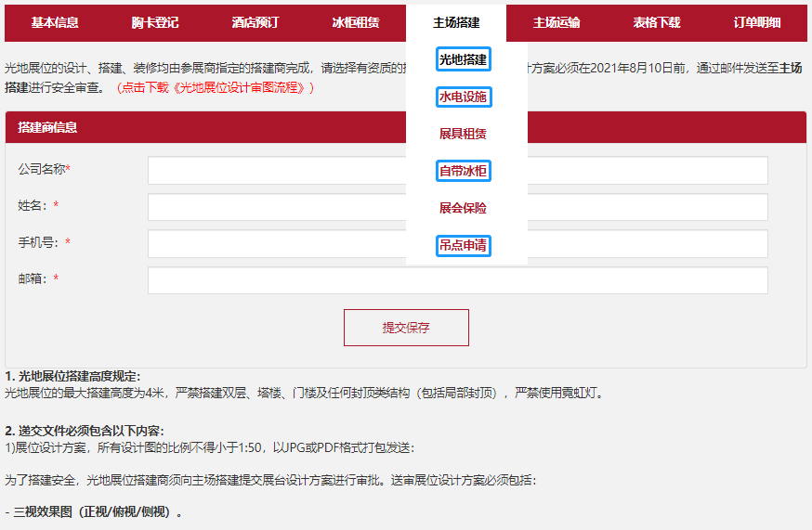Open 展具租赁 from the dropdown menu

[463, 134]
